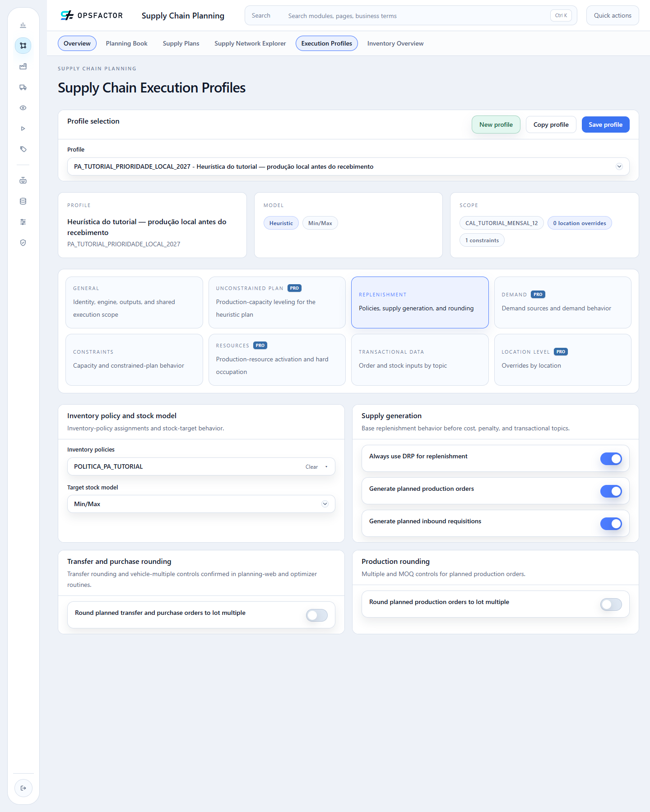
Task: Open the General settings section card
Action: (x=134, y=302)
